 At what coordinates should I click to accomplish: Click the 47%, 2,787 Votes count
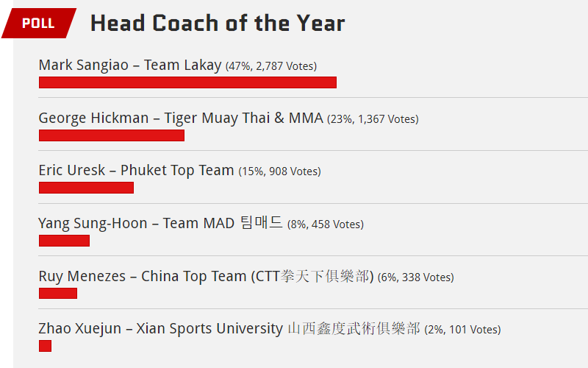(x=271, y=66)
